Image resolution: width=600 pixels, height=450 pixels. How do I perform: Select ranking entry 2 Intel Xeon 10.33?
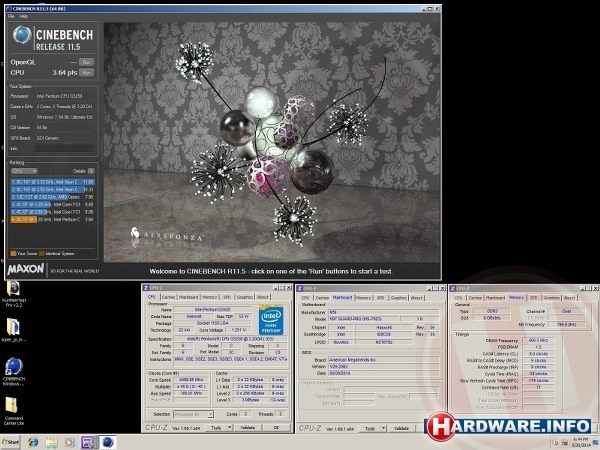[x=52, y=189]
